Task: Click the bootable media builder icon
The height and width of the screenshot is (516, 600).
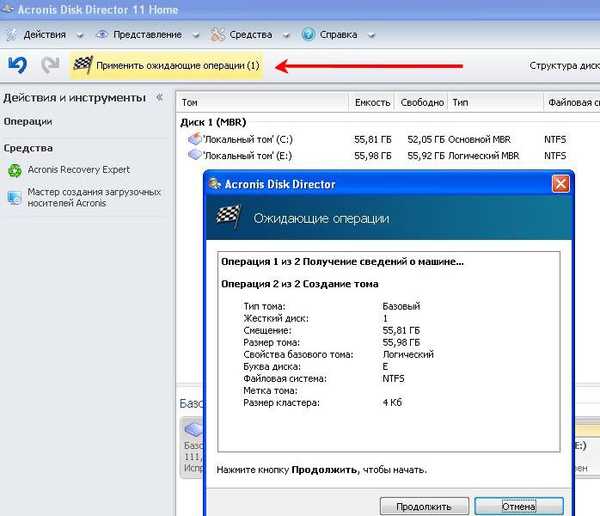Action: (15, 198)
